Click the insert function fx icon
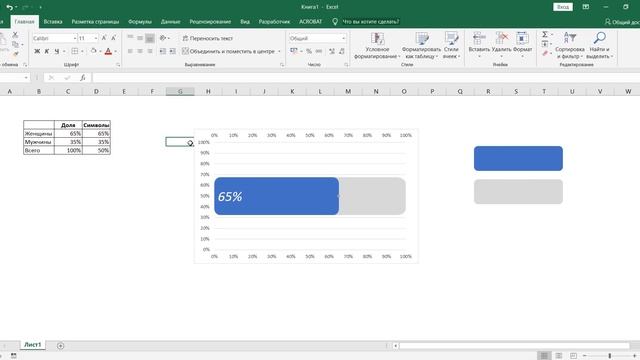640x360 pixels. (82, 78)
